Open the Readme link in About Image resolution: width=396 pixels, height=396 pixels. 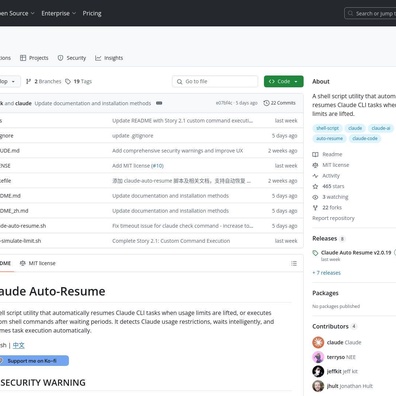point(332,154)
